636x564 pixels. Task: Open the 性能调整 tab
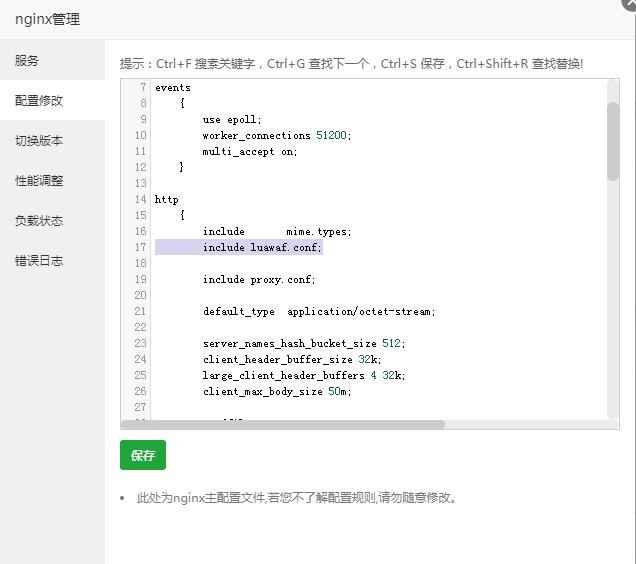coord(39,181)
